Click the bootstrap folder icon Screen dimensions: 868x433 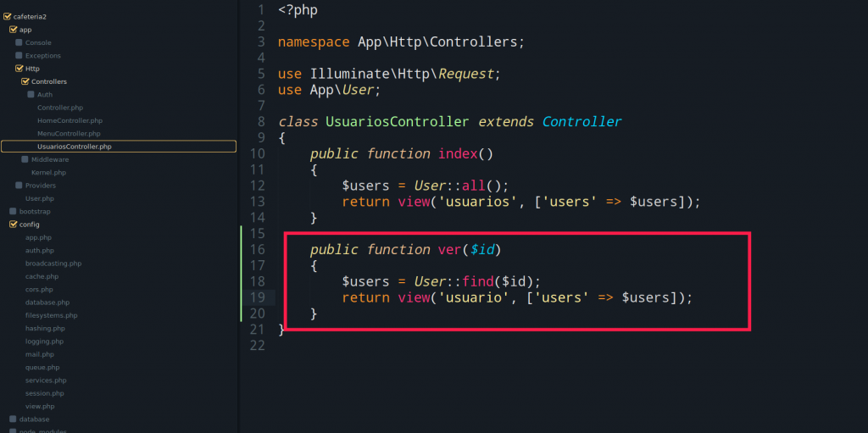click(13, 211)
